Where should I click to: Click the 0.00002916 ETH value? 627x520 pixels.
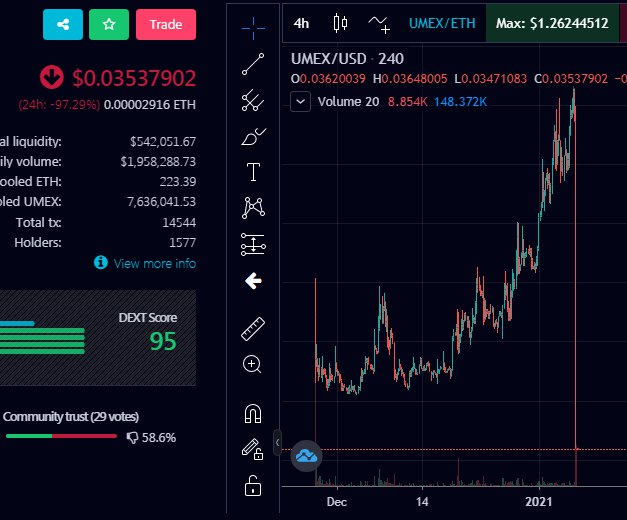pos(150,105)
